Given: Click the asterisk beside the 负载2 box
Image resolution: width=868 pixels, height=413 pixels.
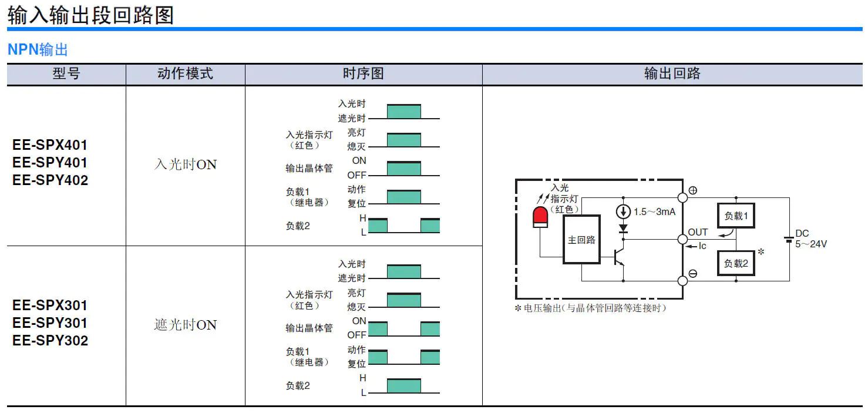Looking at the screenshot, I should click(x=761, y=252).
